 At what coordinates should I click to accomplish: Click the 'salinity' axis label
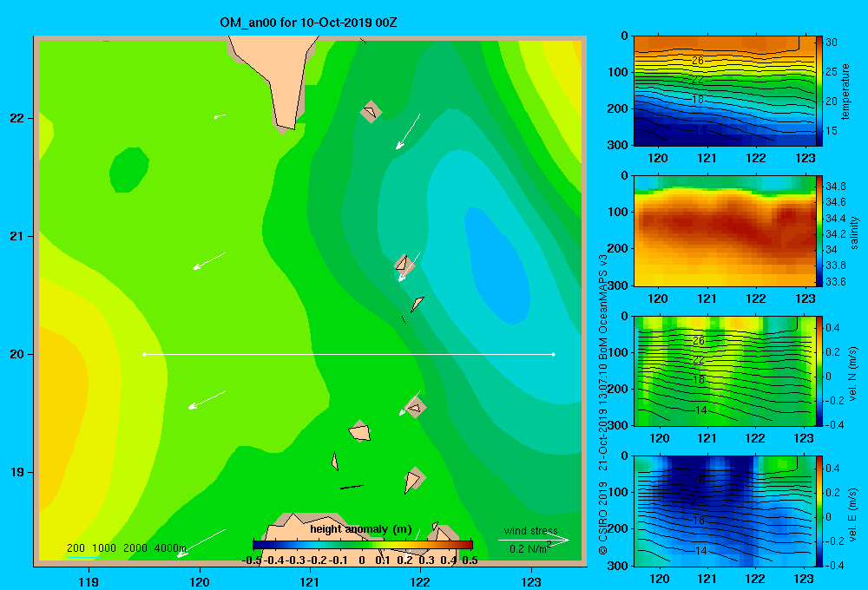click(854, 233)
